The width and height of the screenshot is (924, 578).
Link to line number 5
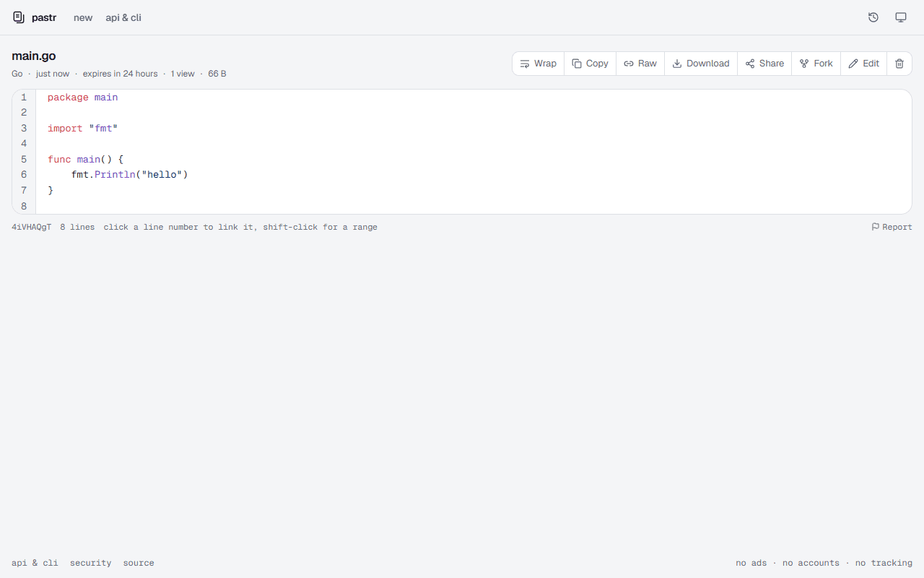pos(24,160)
